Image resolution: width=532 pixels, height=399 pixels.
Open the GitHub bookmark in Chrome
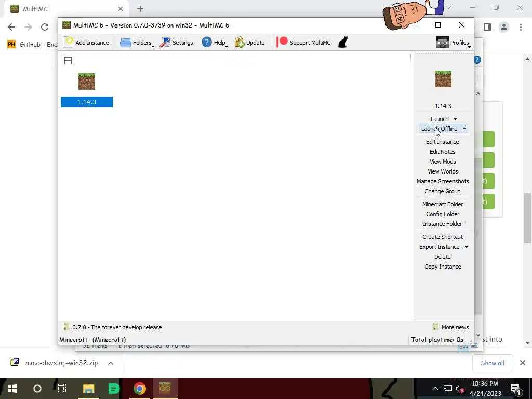pyautogui.click(x=32, y=45)
